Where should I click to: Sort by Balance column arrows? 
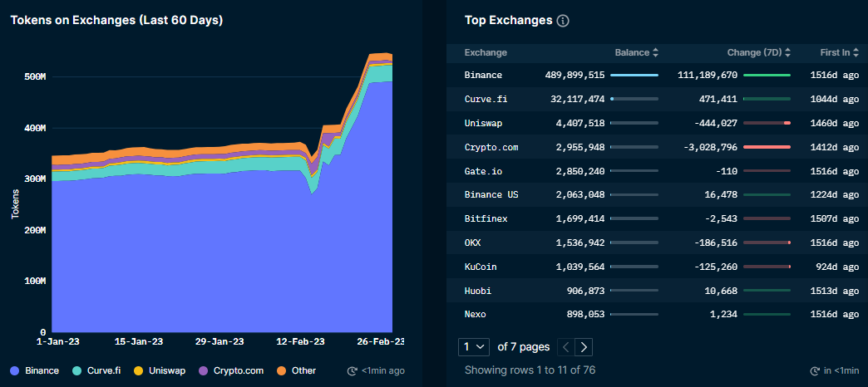655,53
